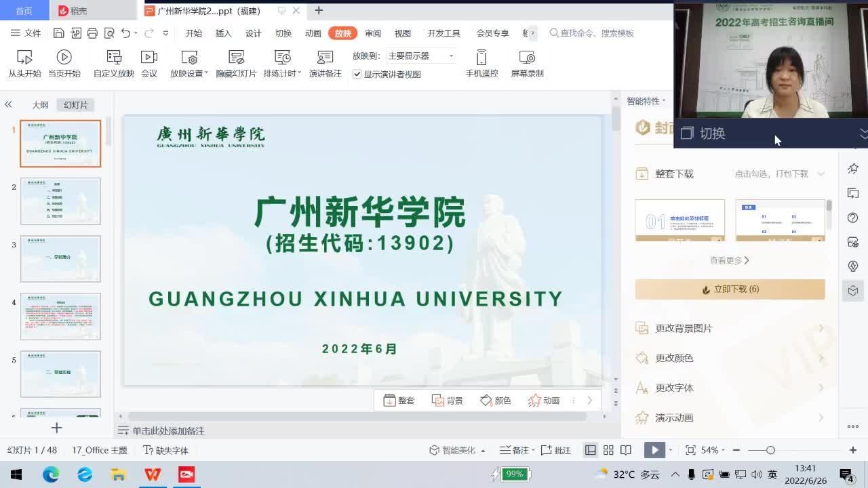This screenshot has height=488, width=868.
Task: Open the 插入 ribbon tab
Action: coord(223,33)
